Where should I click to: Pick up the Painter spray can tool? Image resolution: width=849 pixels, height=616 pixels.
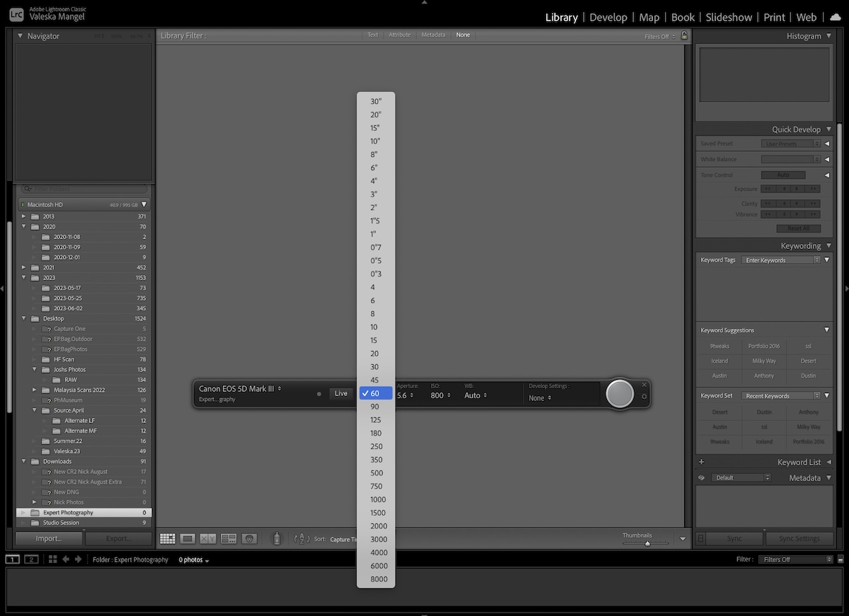click(276, 538)
